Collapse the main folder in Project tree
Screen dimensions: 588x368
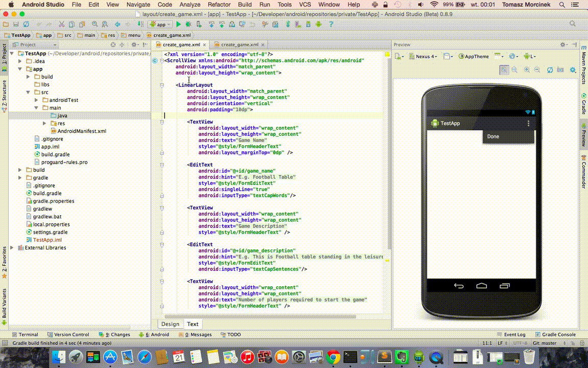click(x=35, y=108)
